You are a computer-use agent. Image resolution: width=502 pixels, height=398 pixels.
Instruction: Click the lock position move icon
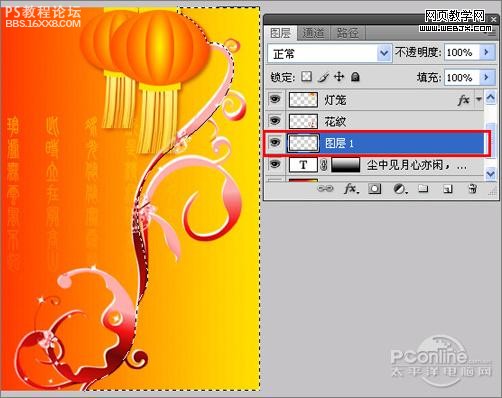(x=339, y=77)
